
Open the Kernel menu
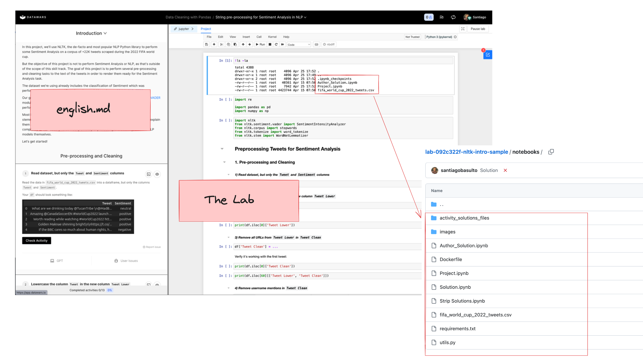[272, 37]
